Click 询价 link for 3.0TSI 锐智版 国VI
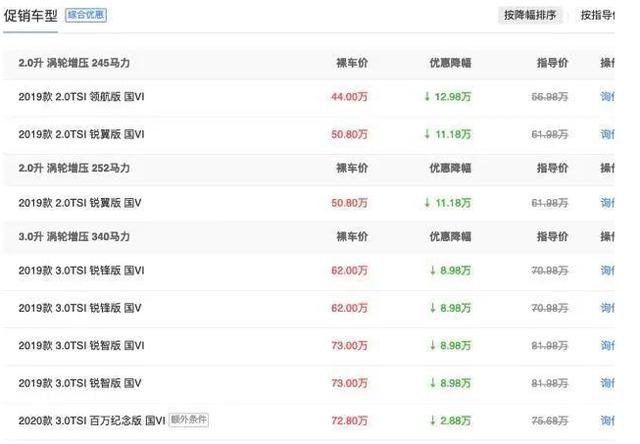 pos(607,346)
